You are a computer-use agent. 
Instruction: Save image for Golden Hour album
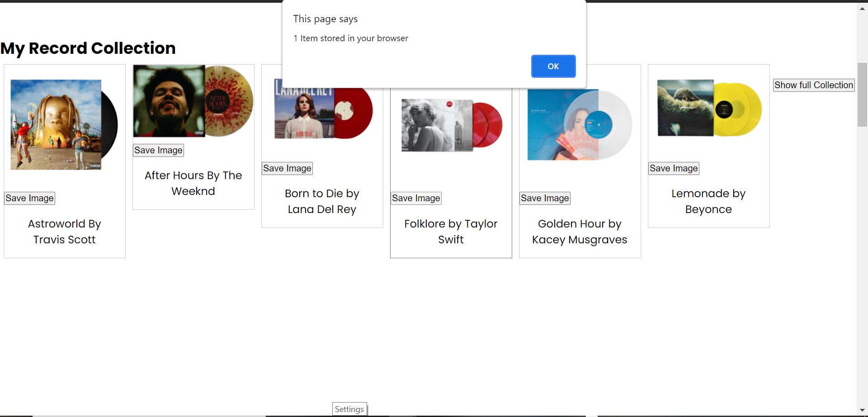point(545,198)
